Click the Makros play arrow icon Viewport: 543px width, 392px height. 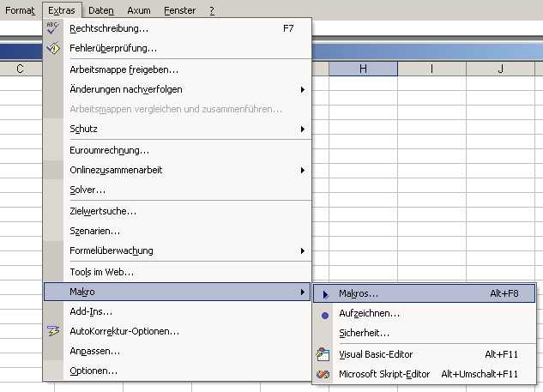[324, 293]
